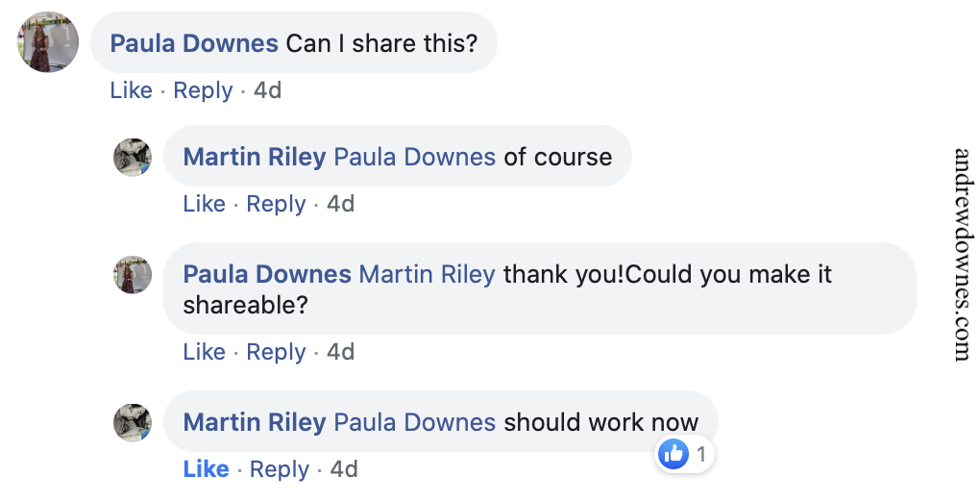The height and width of the screenshot is (502, 980).
Task: Click the Martin Riley mention in 'thank you' reply
Action: tap(427, 275)
